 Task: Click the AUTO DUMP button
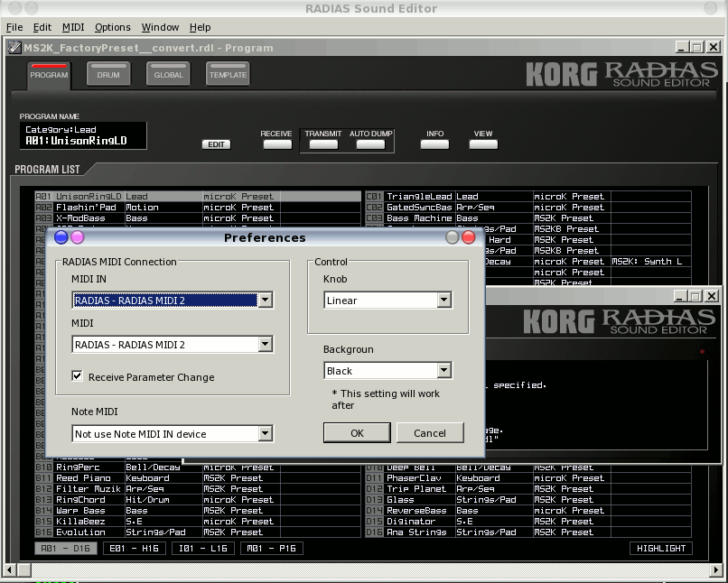coord(370,144)
